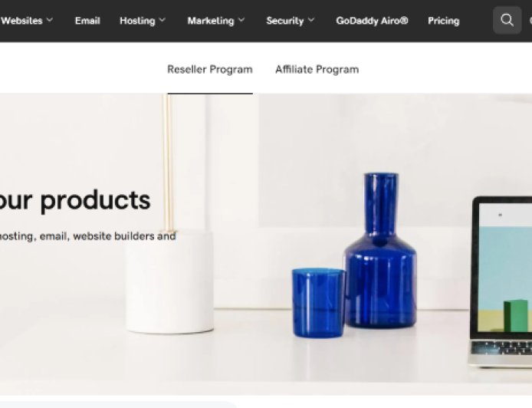Click the laptop shown in hero banner
This screenshot has height=408, width=532.
500,281
